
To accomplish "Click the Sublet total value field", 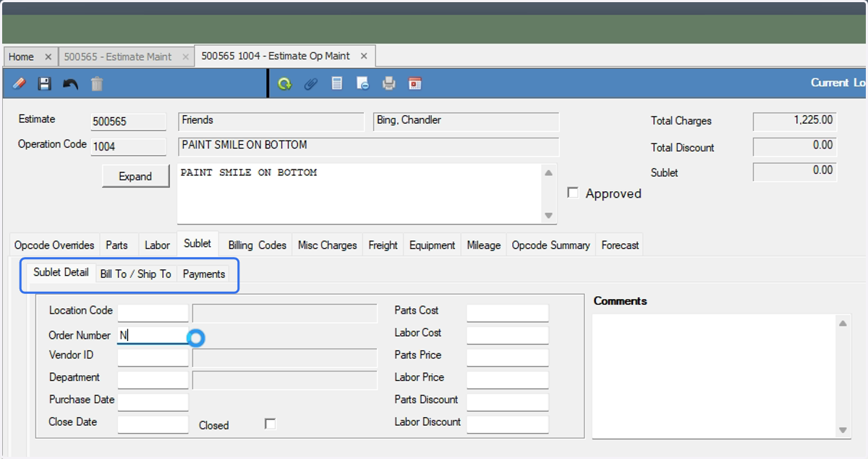I will 794,172.
